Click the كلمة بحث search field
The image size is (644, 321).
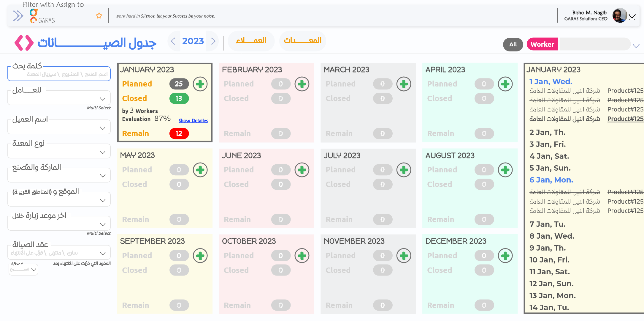click(x=59, y=74)
